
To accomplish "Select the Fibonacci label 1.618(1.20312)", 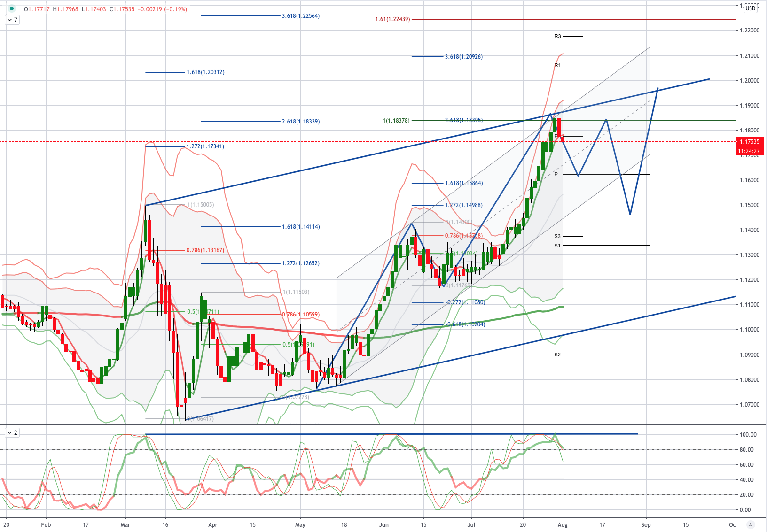I will (205, 72).
